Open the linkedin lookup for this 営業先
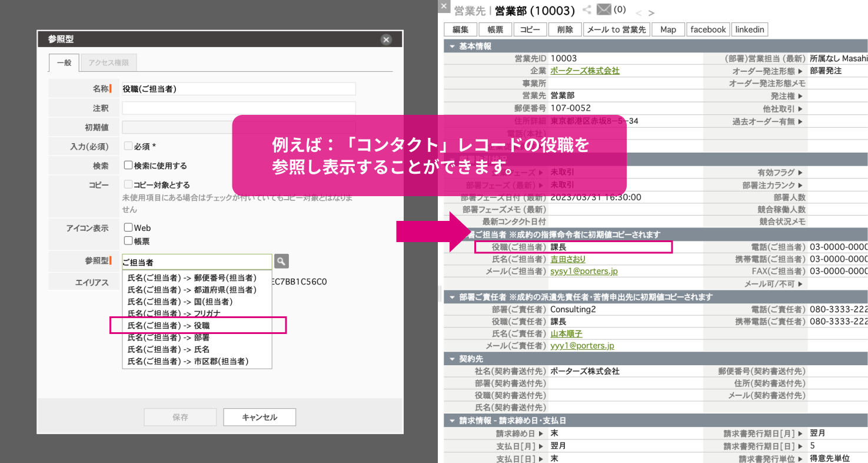 [x=750, y=29]
